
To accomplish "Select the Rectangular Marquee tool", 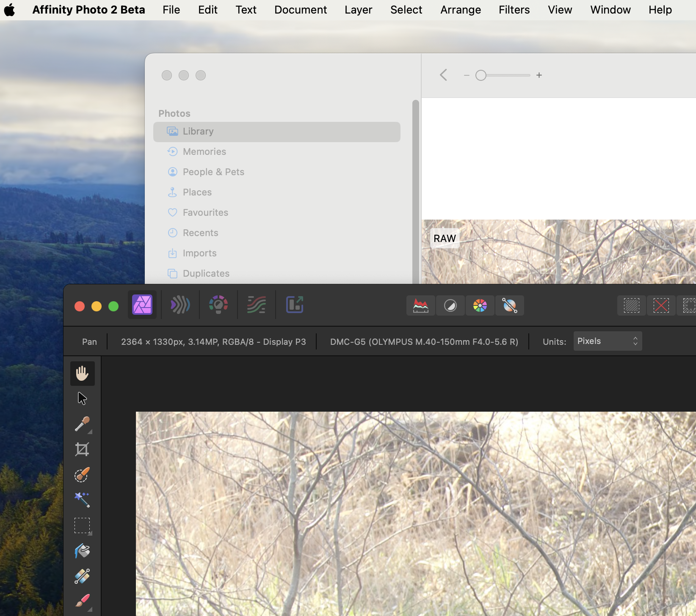I will [x=82, y=525].
